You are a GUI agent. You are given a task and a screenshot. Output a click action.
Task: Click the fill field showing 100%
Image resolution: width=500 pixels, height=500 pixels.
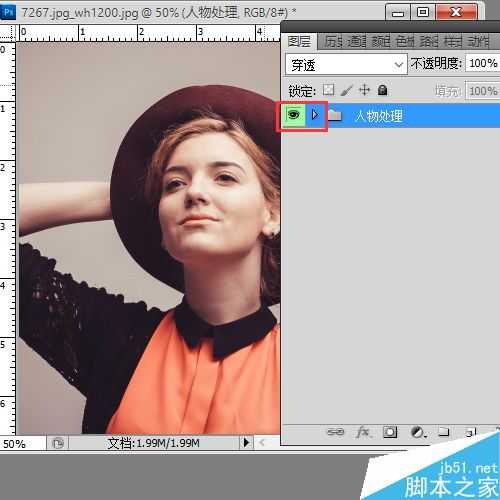point(483,90)
